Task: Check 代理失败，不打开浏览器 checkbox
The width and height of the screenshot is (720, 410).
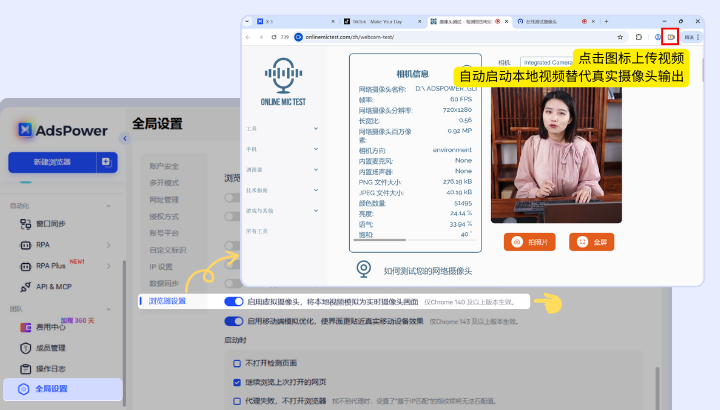Action: coord(237,401)
